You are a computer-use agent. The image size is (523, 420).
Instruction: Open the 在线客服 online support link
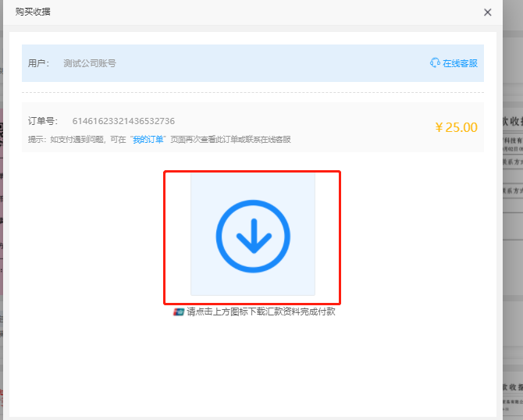[460, 63]
